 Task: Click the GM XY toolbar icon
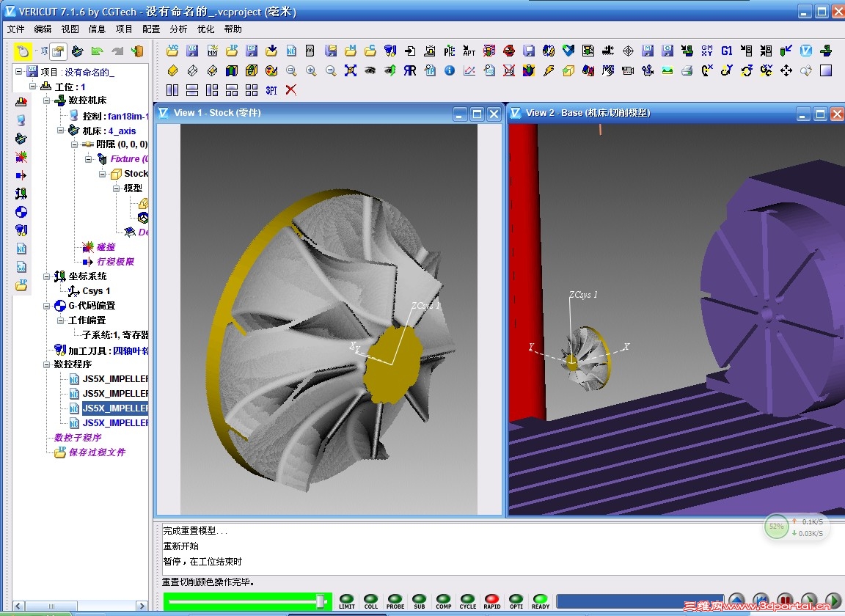pos(707,51)
